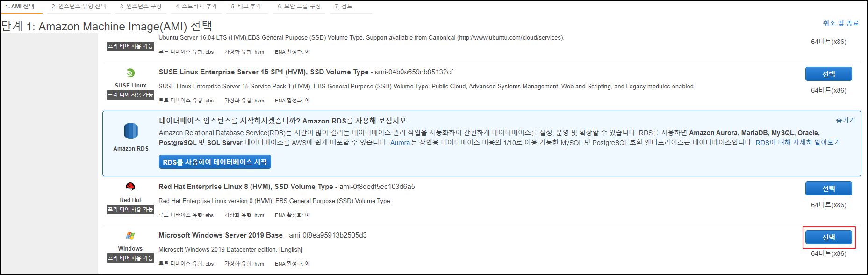Click 64비트(x86) label in SUSE row

[828, 90]
